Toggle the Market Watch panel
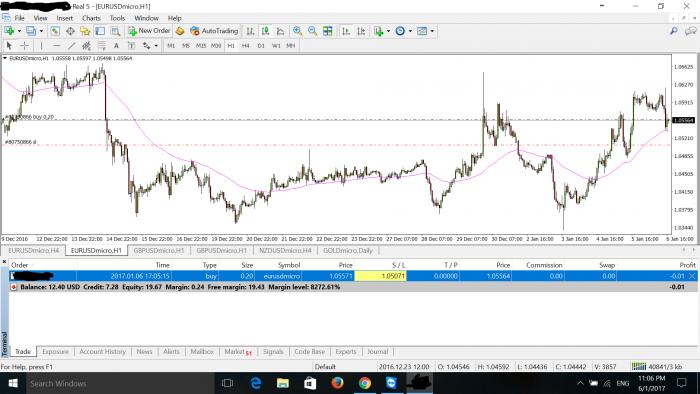This screenshot has height=394, width=700. (55, 31)
